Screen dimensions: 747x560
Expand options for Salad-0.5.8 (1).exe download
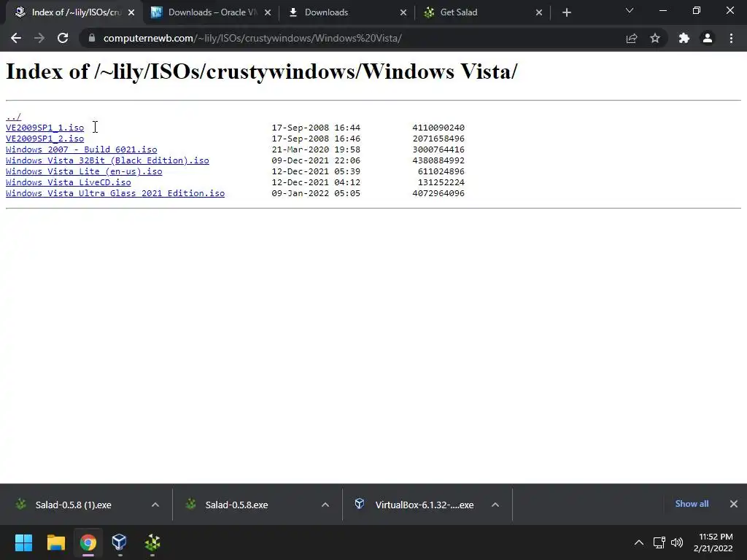155,505
